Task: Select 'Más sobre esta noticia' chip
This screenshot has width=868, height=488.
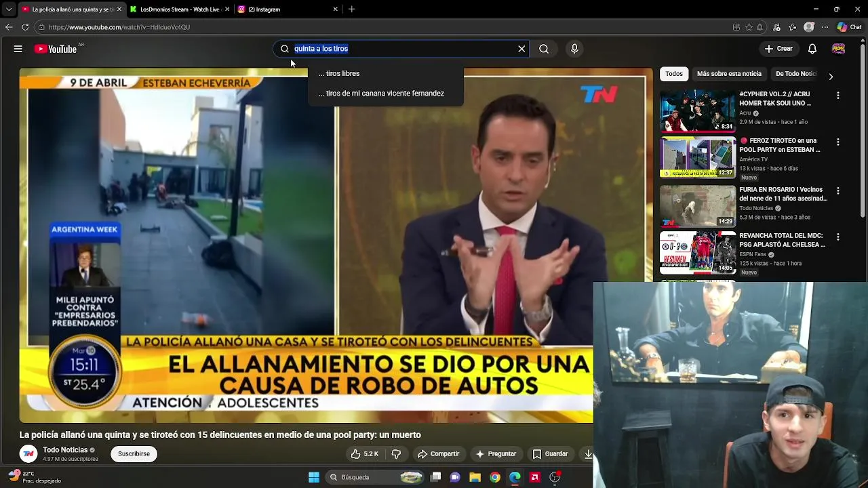Action: pos(729,74)
